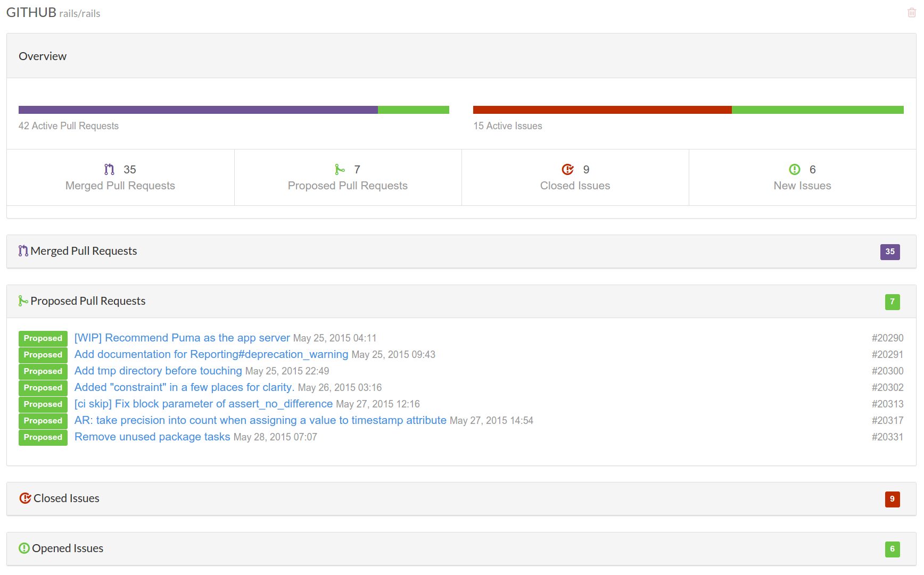The width and height of the screenshot is (924, 575).
Task: Click the Merged Pull Requests stat tile
Action: [120, 177]
